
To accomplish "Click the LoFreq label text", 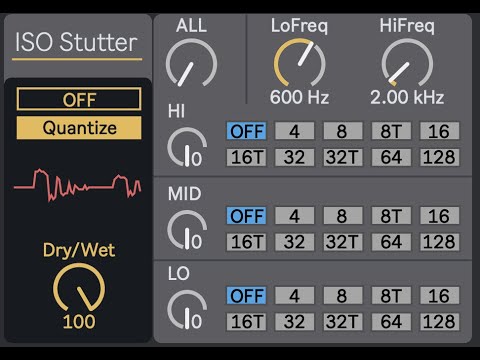I will tap(299, 26).
